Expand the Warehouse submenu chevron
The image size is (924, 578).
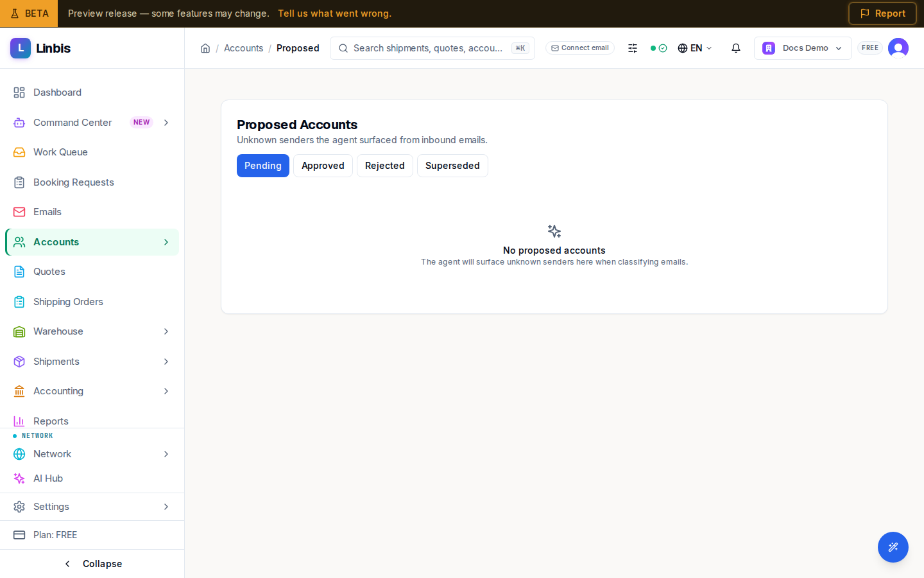tap(166, 331)
